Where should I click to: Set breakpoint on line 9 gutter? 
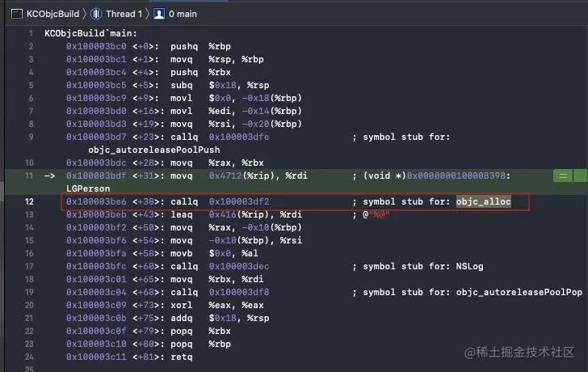tap(29, 137)
